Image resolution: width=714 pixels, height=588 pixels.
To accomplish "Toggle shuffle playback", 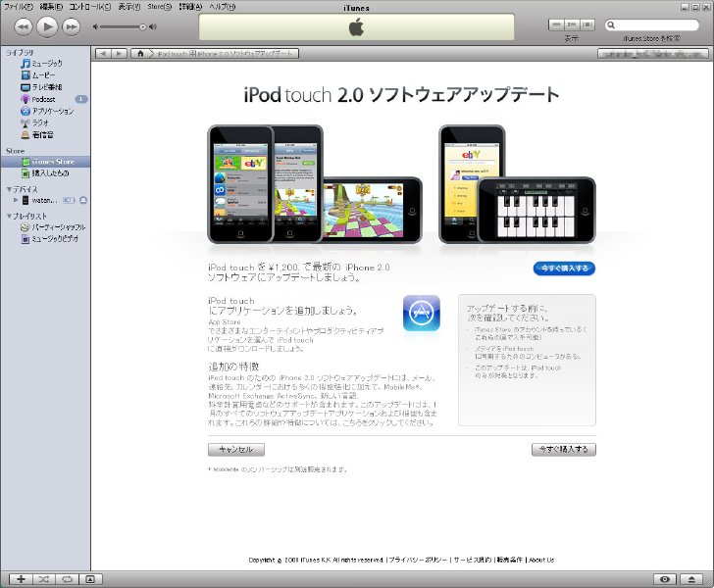I will pos(44,579).
